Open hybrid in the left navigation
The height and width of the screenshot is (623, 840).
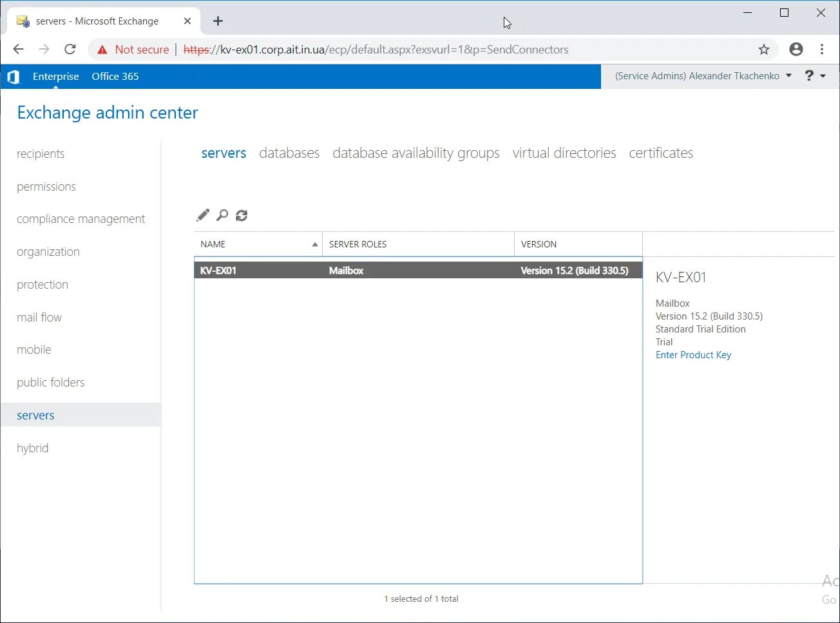pos(33,448)
